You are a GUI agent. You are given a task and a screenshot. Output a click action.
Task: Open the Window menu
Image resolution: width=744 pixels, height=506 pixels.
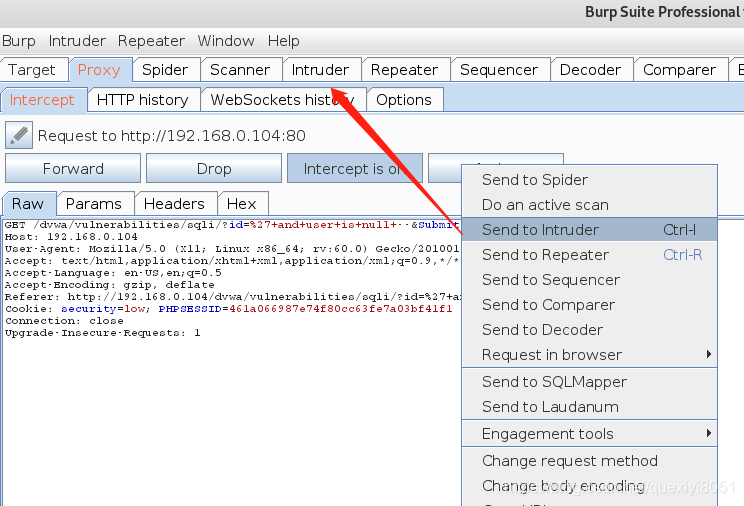(x=226, y=41)
